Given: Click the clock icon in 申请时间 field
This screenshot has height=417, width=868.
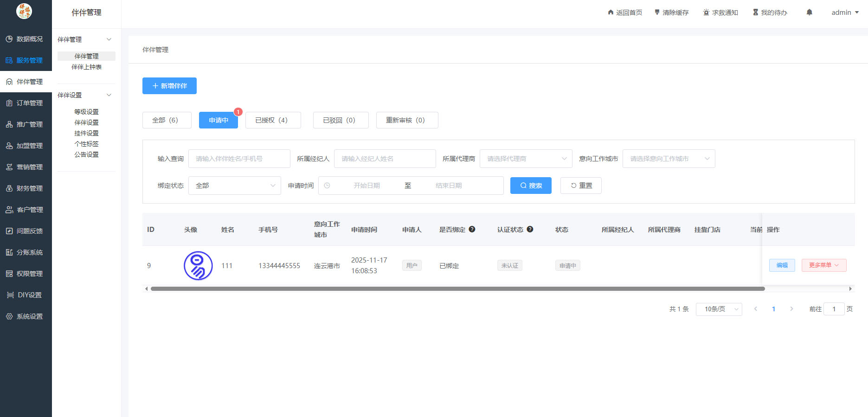Looking at the screenshot, I should click(x=327, y=186).
